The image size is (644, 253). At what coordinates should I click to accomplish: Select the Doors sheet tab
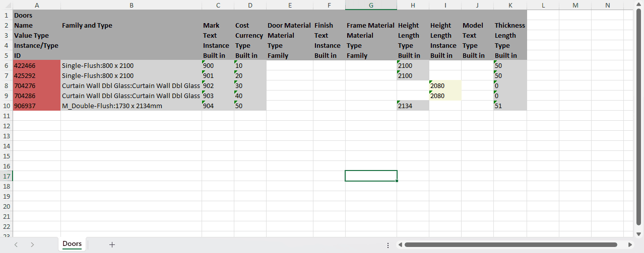[x=72, y=244]
